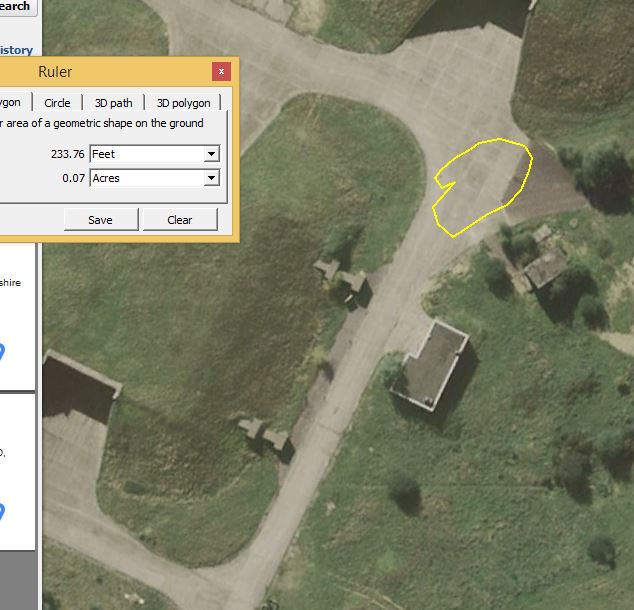Expand the Acres area units dropdown
The image size is (634, 610).
[x=154, y=178]
